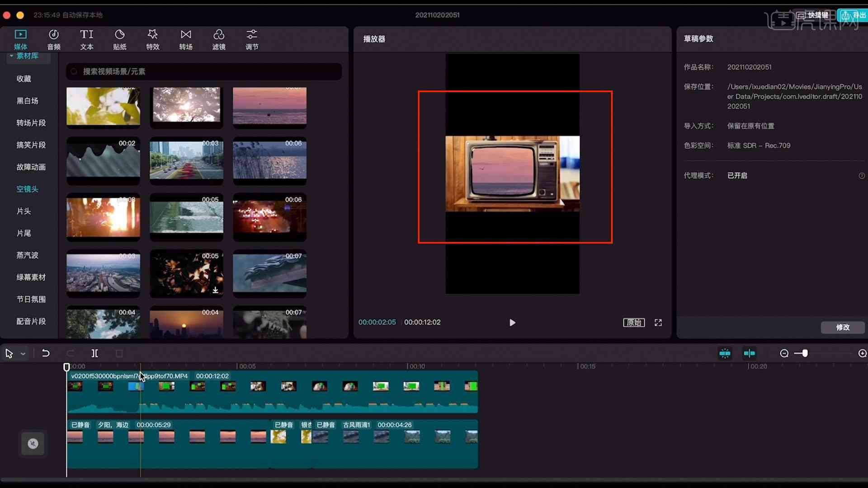This screenshot has height=488, width=868.
Task: Select the 古风雨滴1 clip on timeline
Action: (395, 444)
